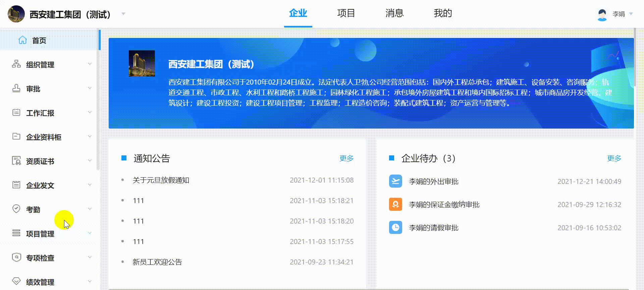Click the 企业资料柜 folder icon
The height and width of the screenshot is (290, 644).
(x=16, y=136)
